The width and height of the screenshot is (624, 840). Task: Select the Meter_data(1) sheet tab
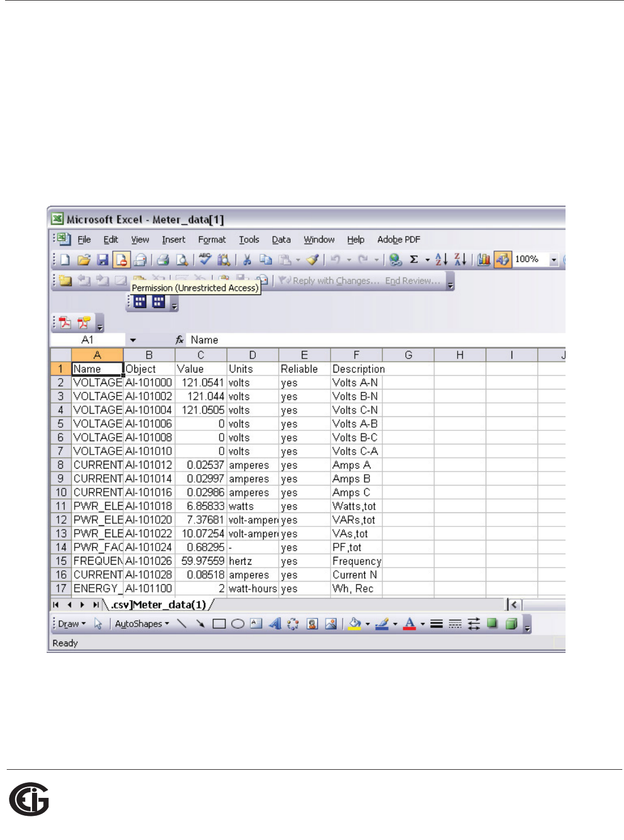point(159,605)
